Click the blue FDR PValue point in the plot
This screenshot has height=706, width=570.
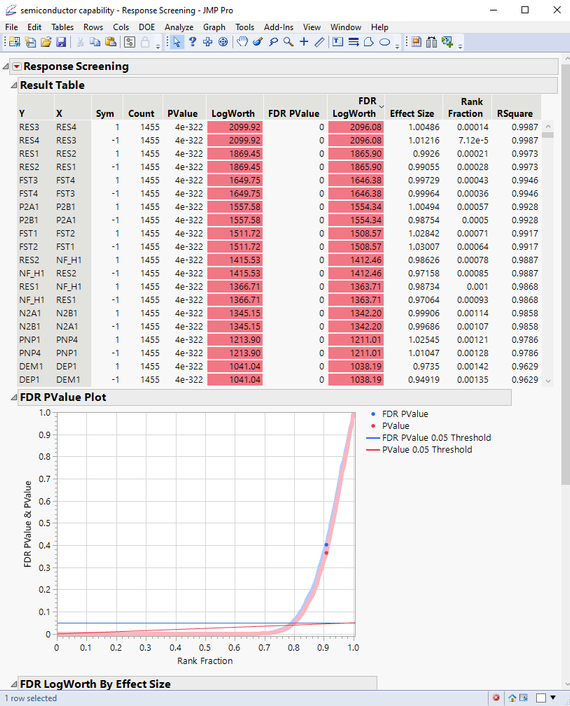(x=326, y=545)
